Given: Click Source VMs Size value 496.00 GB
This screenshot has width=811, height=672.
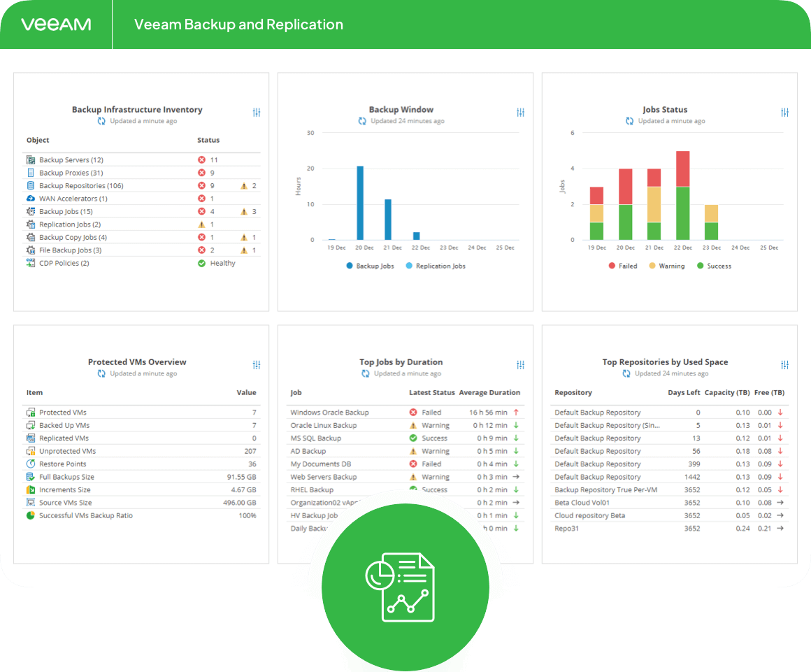Looking at the screenshot, I should pos(240,503).
